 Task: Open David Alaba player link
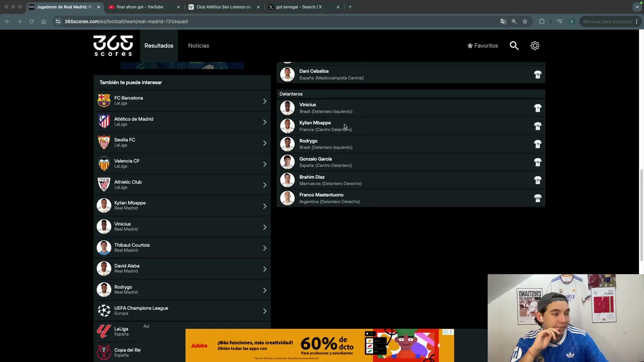tap(182, 268)
